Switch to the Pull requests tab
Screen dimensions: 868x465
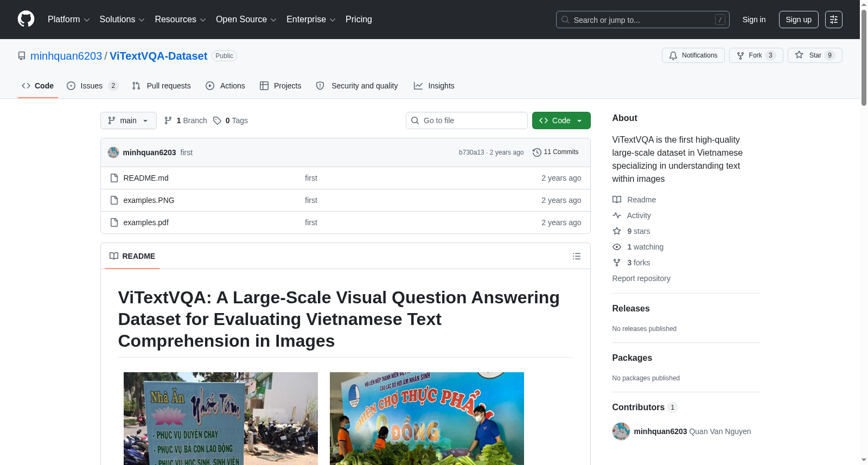coord(162,86)
